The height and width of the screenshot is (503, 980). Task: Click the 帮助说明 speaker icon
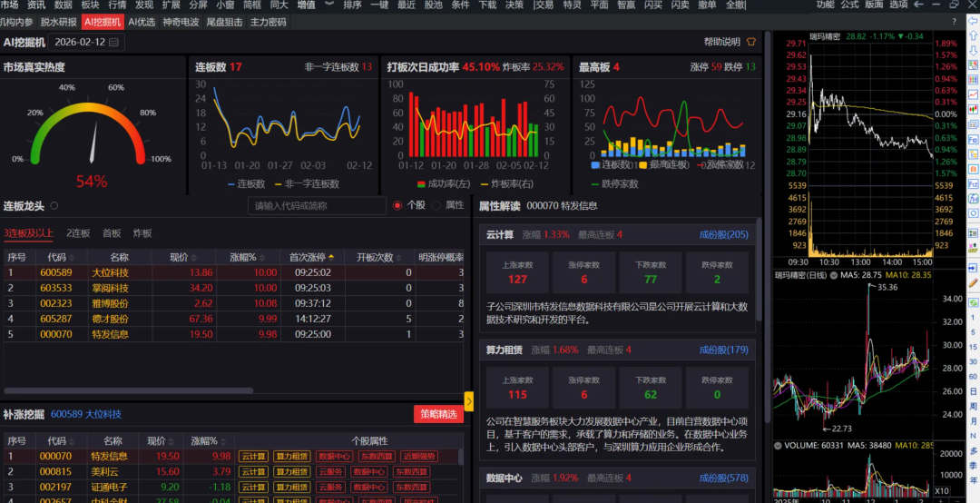750,42
